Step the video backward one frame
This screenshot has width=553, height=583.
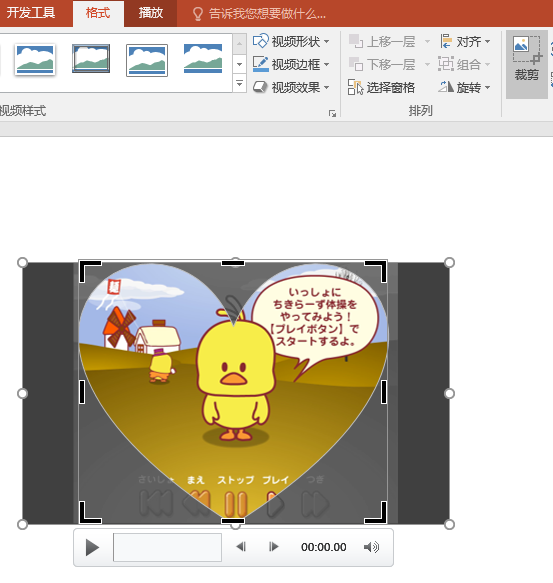(241, 547)
